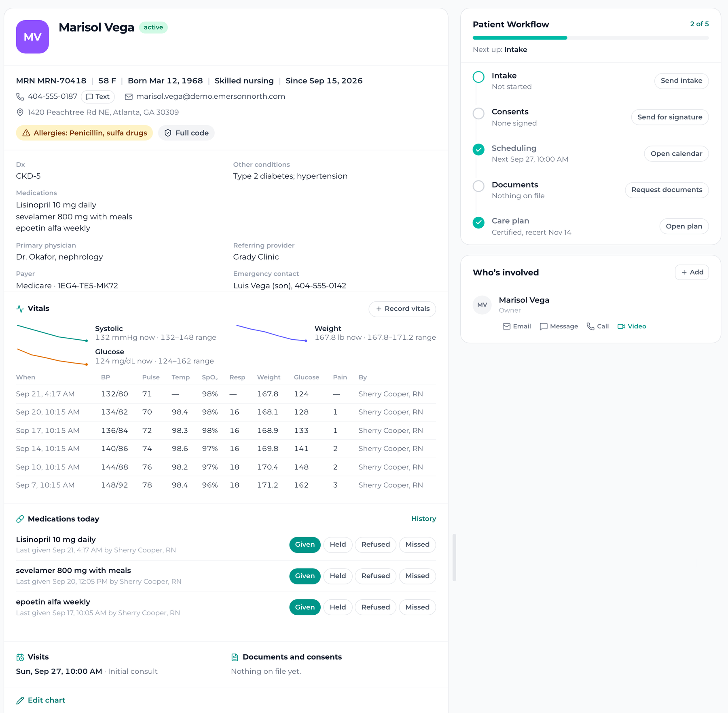Click the chart panel vertical scrollbar
The image size is (728, 713).
click(454, 558)
